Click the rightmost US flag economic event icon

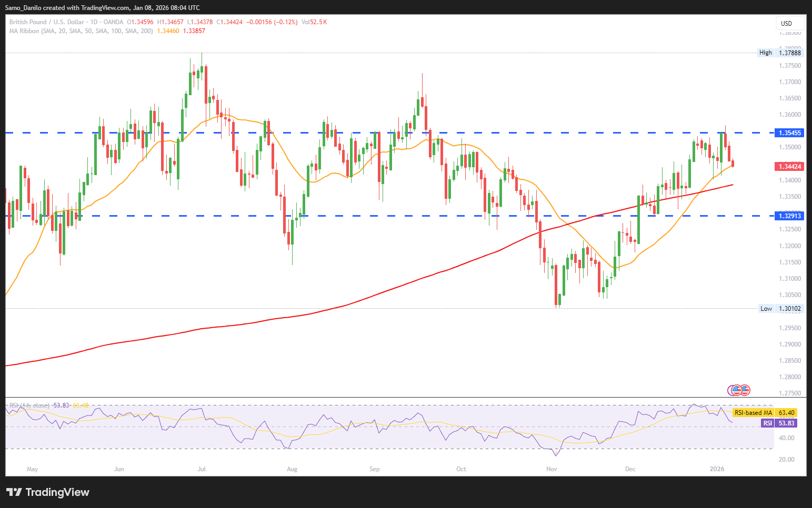[745, 390]
